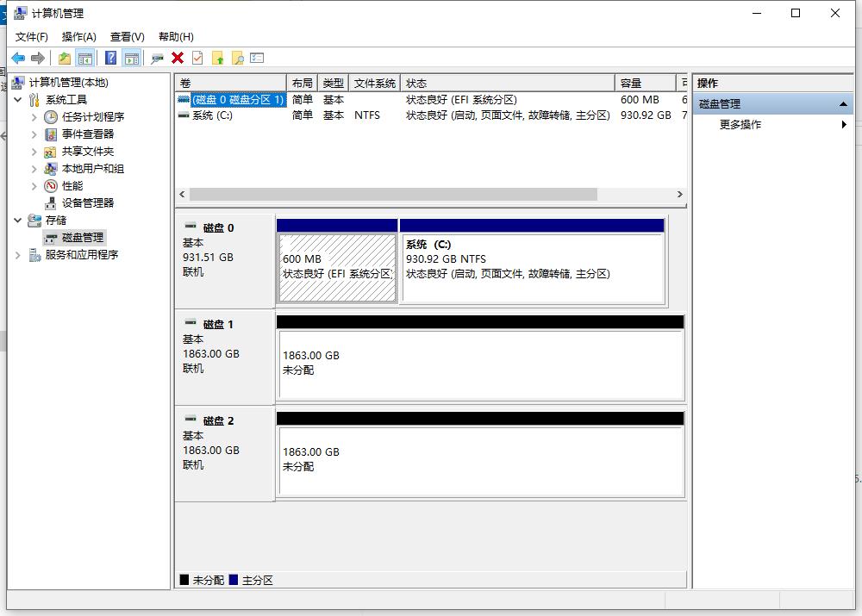
Task: Click the gray Forward arrow in toolbar
Action: [x=38, y=58]
